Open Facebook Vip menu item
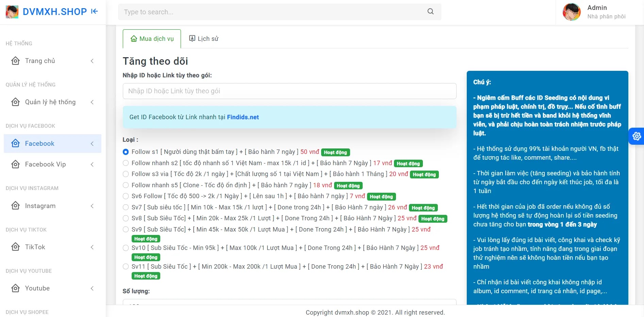This screenshot has height=317, width=644. point(52,164)
